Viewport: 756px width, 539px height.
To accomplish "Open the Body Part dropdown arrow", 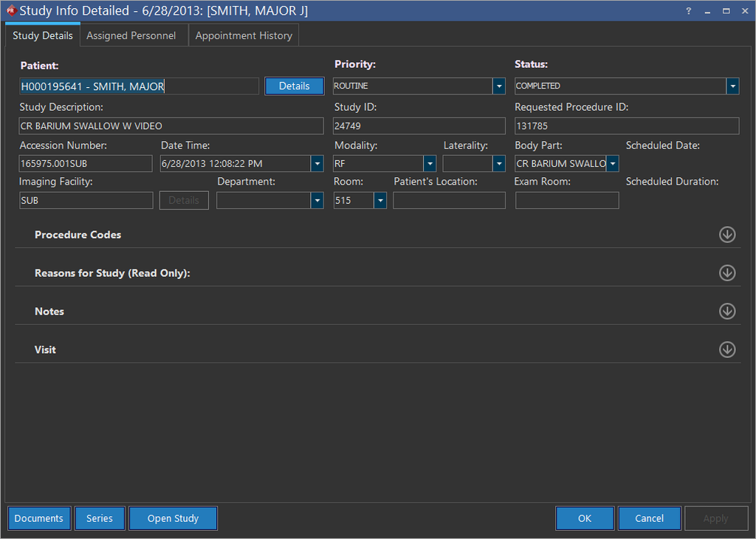I will [x=612, y=164].
